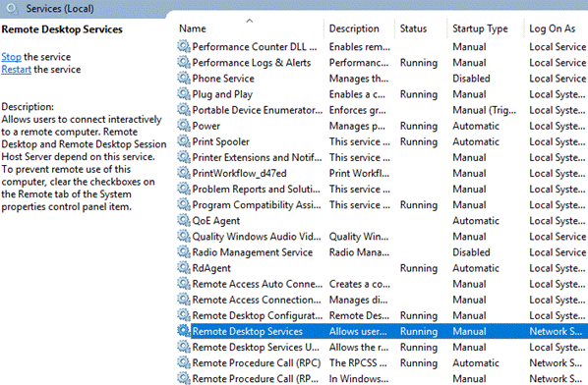Select the Problem Reports and Soluti... service name
Viewport: 588px width, 385px height.
tap(256, 190)
